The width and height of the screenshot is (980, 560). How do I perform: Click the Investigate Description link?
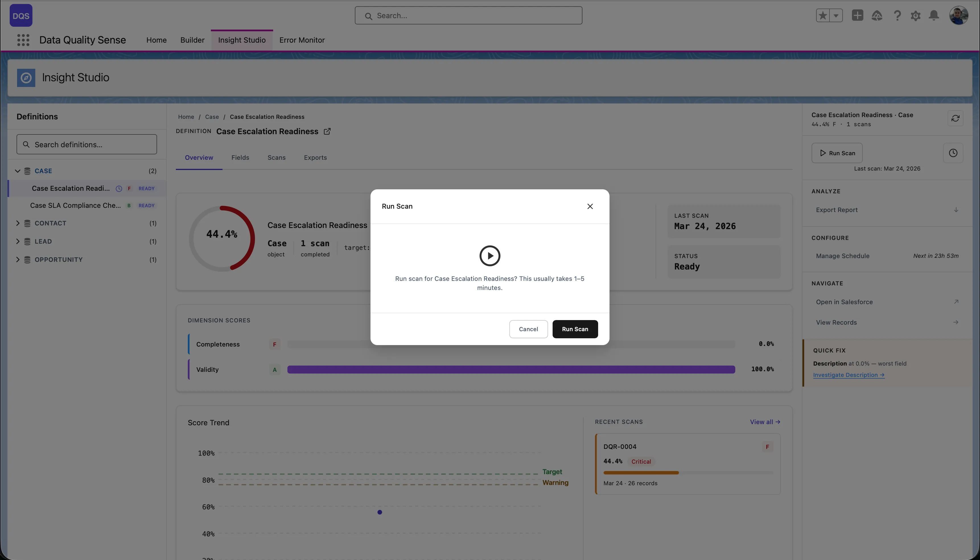(848, 375)
